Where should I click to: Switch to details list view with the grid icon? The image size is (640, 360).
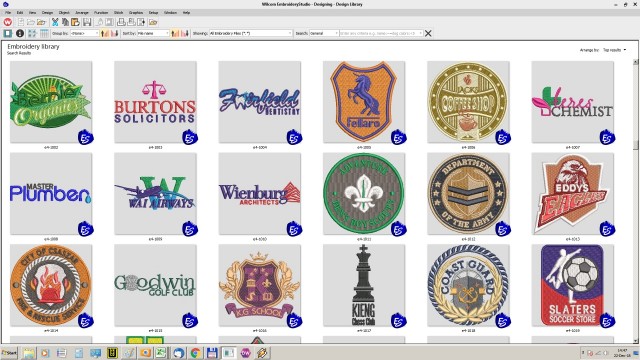click(x=44, y=33)
